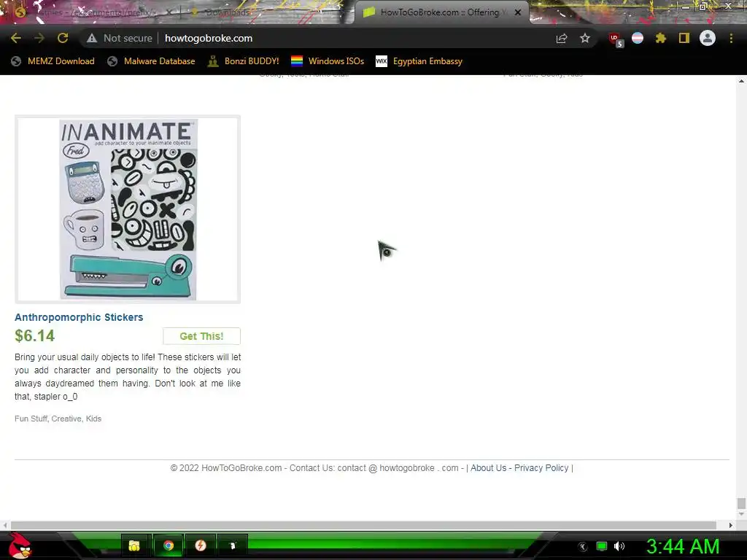The height and width of the screenshot is (560, 747).
Task: Open the volume speaker tray icon
Action: pyautogui.click(x=619, y=546)
